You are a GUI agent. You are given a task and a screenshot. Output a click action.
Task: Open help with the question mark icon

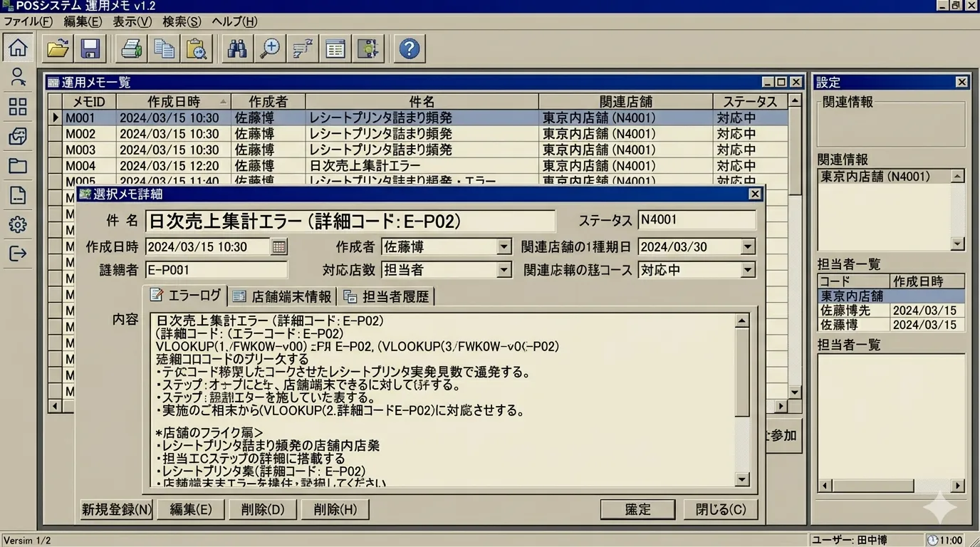410,48
